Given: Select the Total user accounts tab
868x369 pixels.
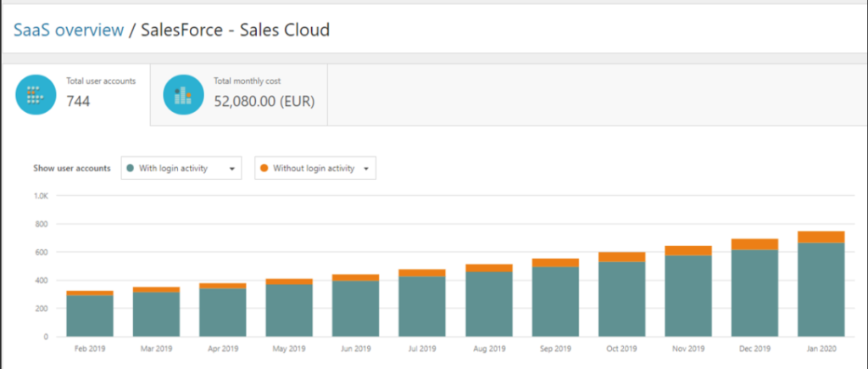Looking at the screenshot, I should click(76, 95).
